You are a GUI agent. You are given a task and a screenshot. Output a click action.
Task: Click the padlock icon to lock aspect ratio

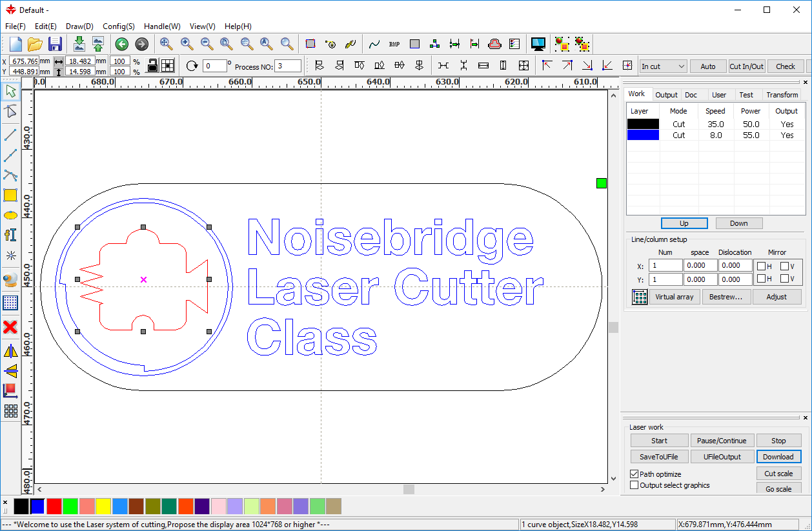(x=152, y=66)
